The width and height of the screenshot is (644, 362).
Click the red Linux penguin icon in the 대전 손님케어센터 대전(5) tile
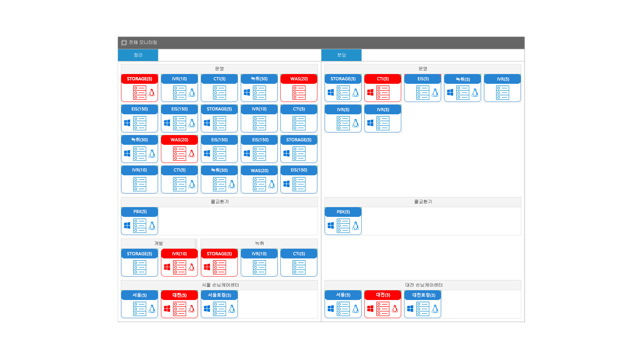395,309
